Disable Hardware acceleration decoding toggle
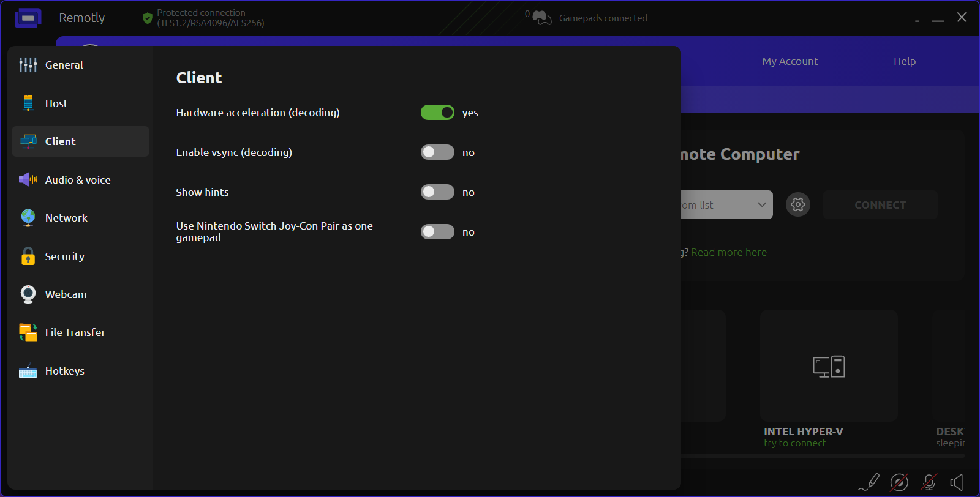The image size is (980, 497). (x=437, y=113)
